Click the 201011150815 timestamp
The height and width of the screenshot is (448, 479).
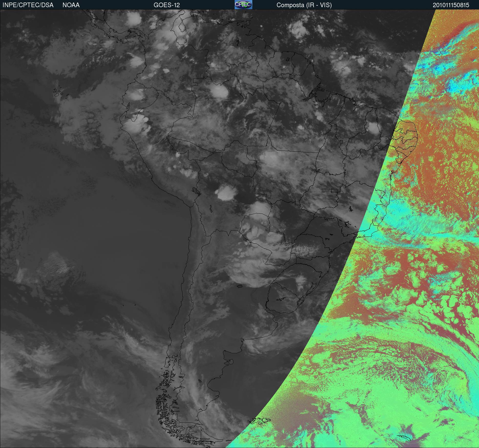coord(451,5)
